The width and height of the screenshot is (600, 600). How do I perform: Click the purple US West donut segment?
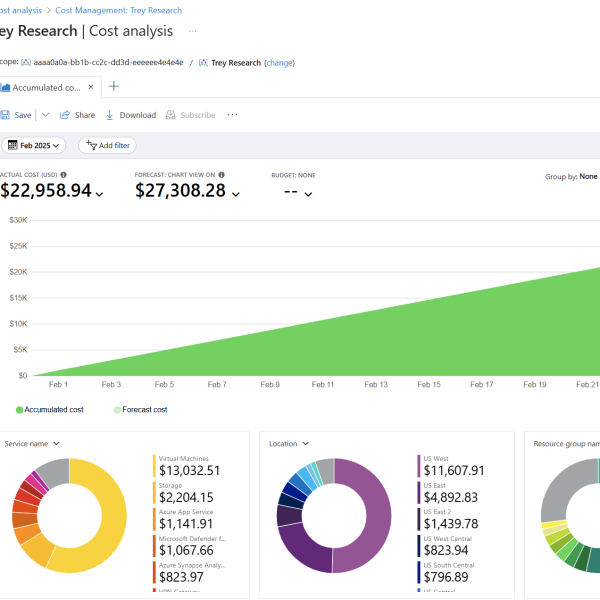(379, 517)
